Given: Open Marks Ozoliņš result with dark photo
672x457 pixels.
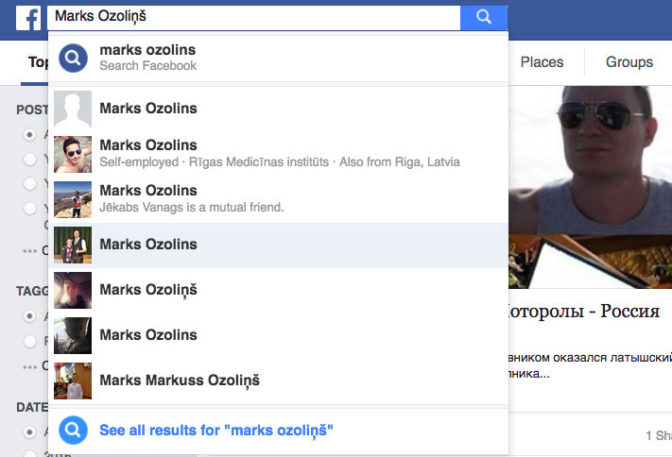Looking at the screenshot, I should [x=279, y=290].
